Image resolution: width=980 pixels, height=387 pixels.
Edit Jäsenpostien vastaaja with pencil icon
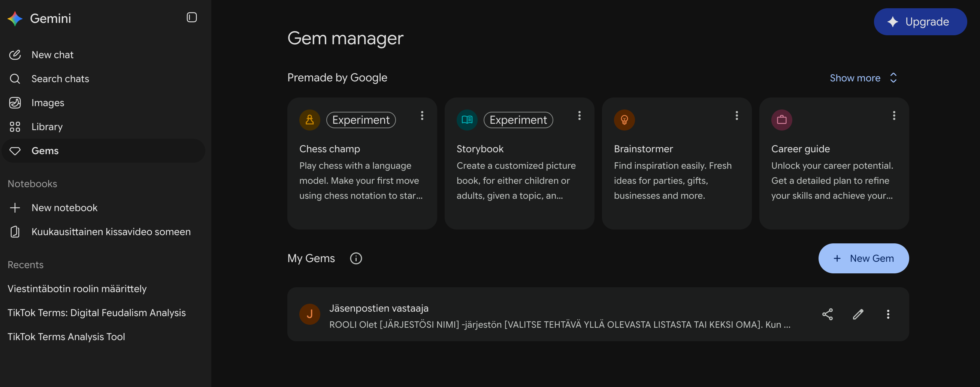pos(858,314)
